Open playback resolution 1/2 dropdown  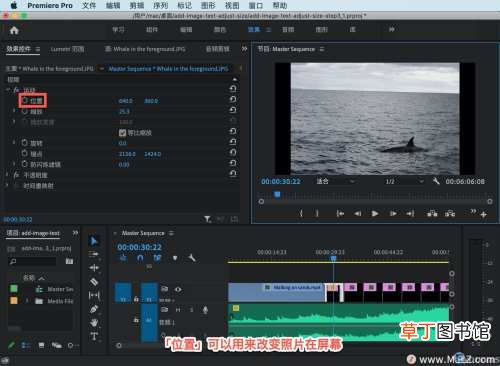coord(404,181)
